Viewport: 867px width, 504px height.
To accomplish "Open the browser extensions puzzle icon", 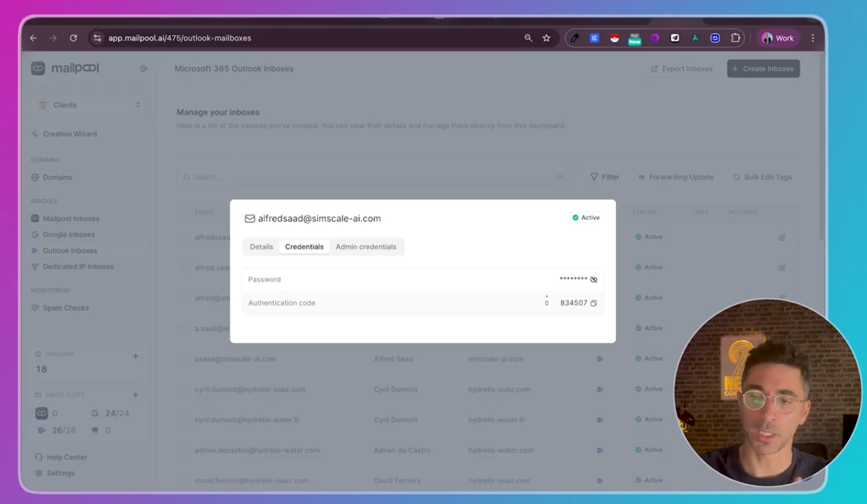I will 735,39.
